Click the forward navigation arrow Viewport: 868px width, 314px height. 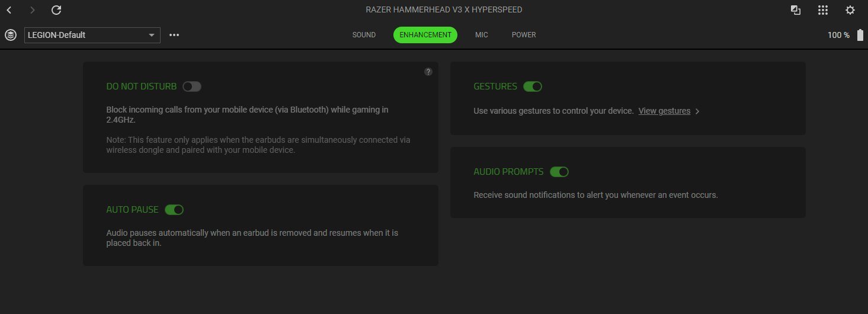[x=33, y=10]
